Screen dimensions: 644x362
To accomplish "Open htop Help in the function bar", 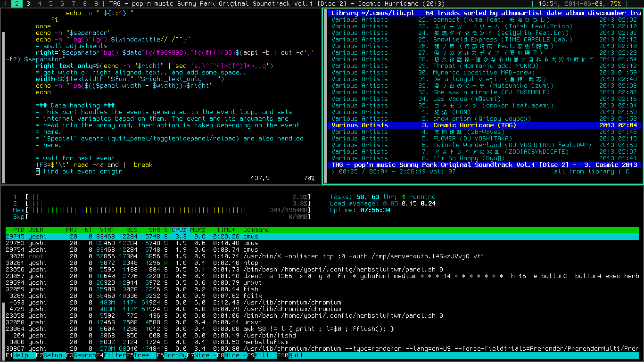I will click(x=20, y=355).
